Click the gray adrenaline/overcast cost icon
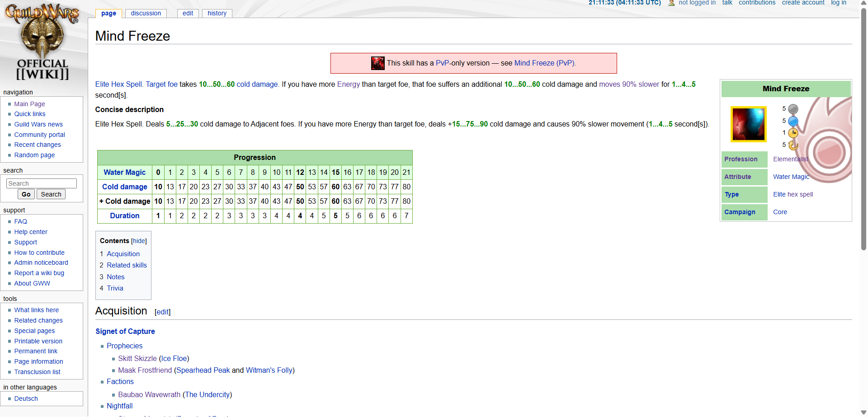 (x=793, y=109)
